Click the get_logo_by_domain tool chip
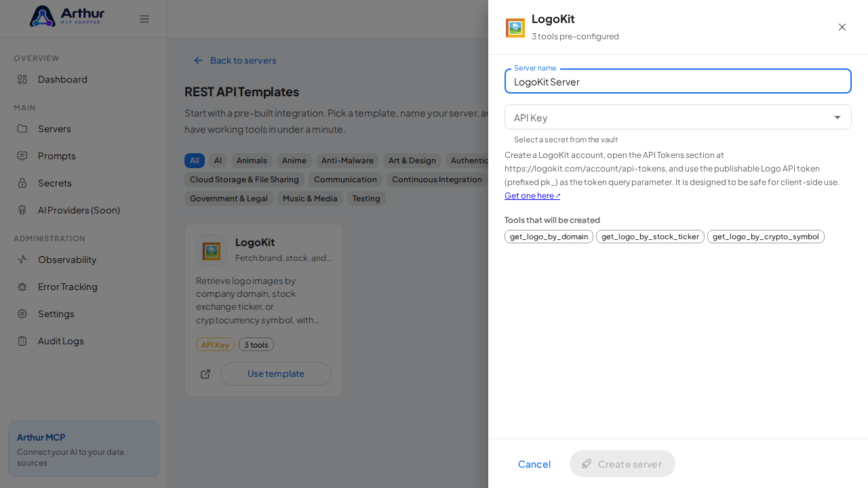This screenshot has height=488, width=868. 549,237
